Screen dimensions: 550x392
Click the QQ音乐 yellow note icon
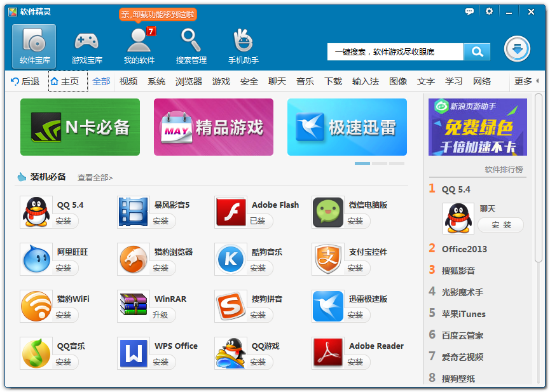[36, 353]
